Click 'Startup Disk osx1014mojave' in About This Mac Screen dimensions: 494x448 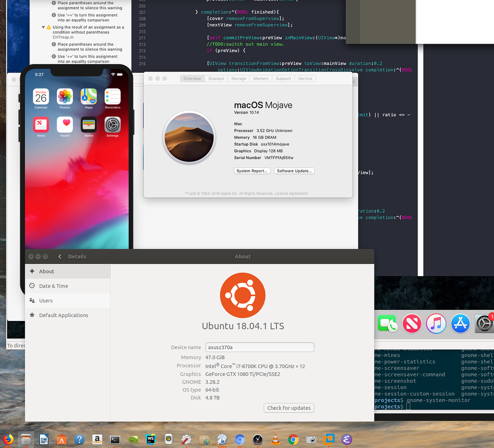[262, 144]
